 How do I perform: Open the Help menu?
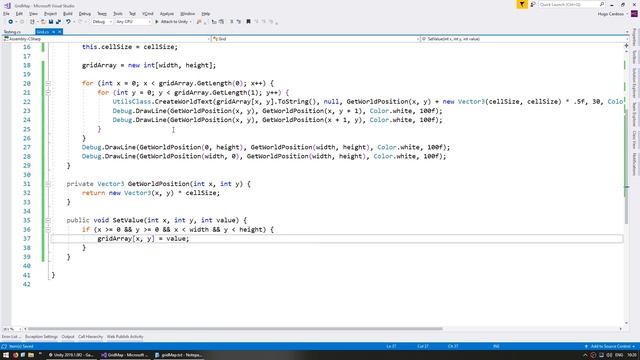pyautogui.click(x=205, y=14)
